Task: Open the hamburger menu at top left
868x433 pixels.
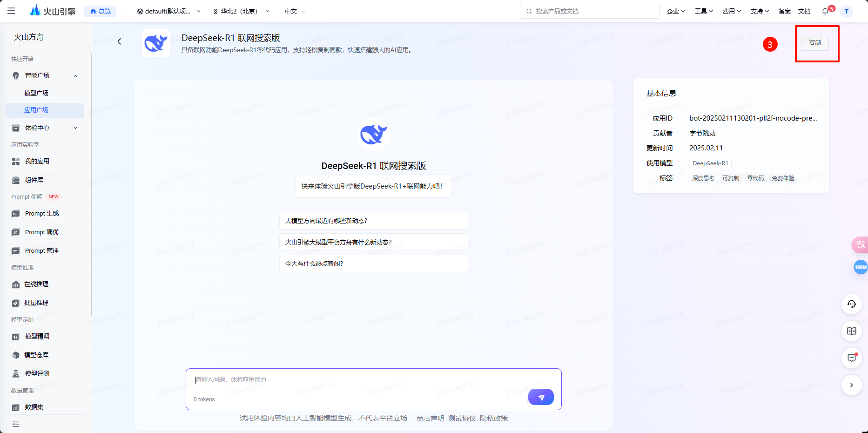Action: (11, 11)
